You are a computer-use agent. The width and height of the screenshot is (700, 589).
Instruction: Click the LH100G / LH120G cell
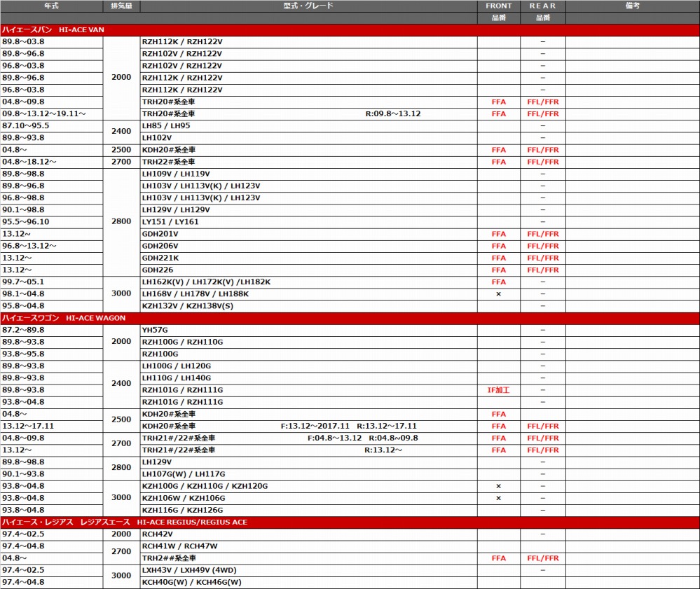(308, 366)
